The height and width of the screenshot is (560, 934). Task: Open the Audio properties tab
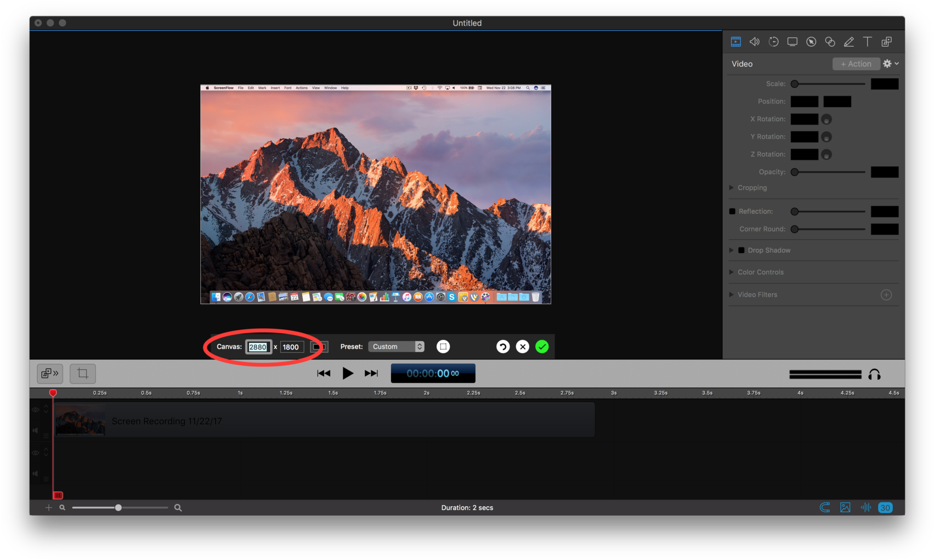[x=755, y=42]
